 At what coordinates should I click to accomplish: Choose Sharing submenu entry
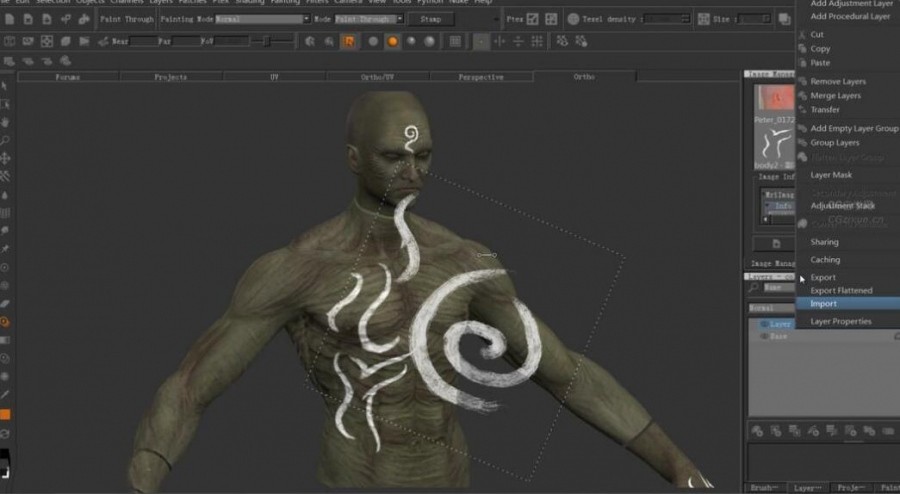point(824,242)
